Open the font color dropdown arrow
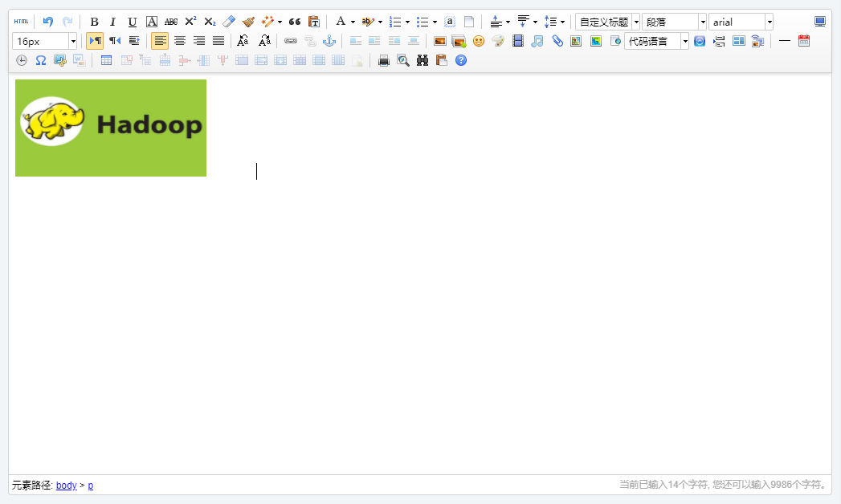 point(353,22)
